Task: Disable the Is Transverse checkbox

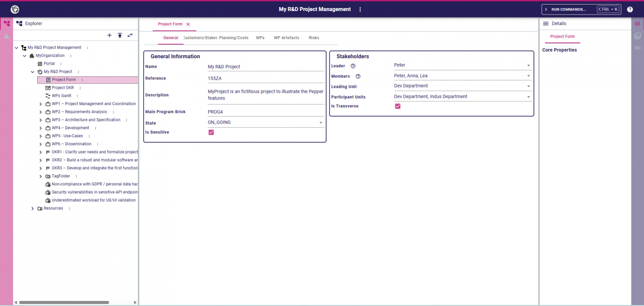Action: pyautogui.click(x=397, y=106)
